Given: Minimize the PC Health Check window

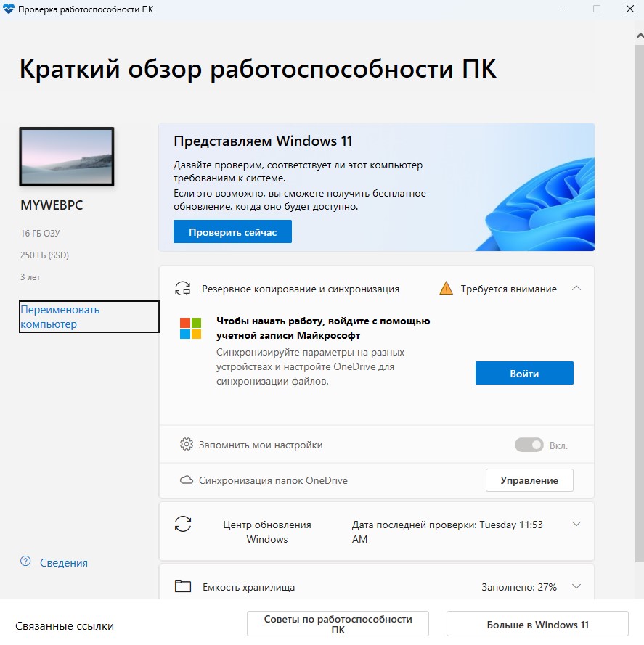Looking at the screenshot, I should coord(564,9).
